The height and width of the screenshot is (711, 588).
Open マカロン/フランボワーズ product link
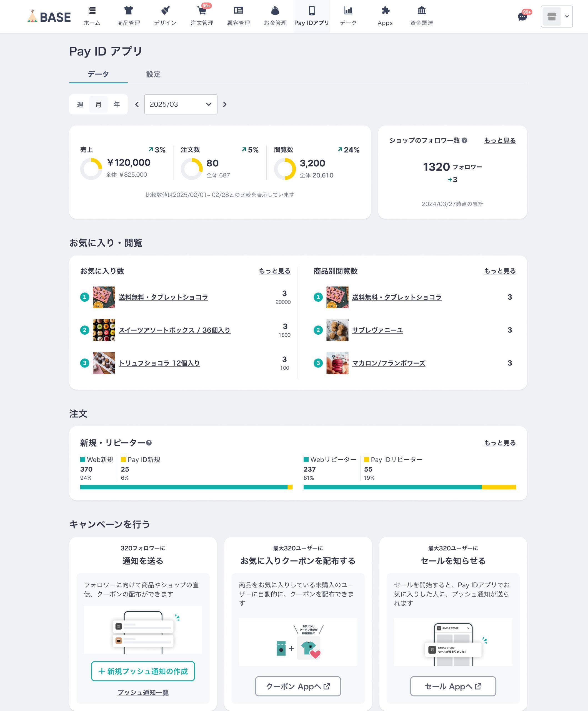(389, 363)
